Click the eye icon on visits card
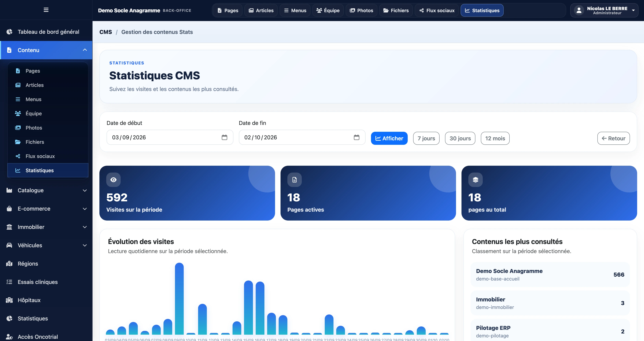This screenshot has width=644, height=341. click(x=113, y=180)
